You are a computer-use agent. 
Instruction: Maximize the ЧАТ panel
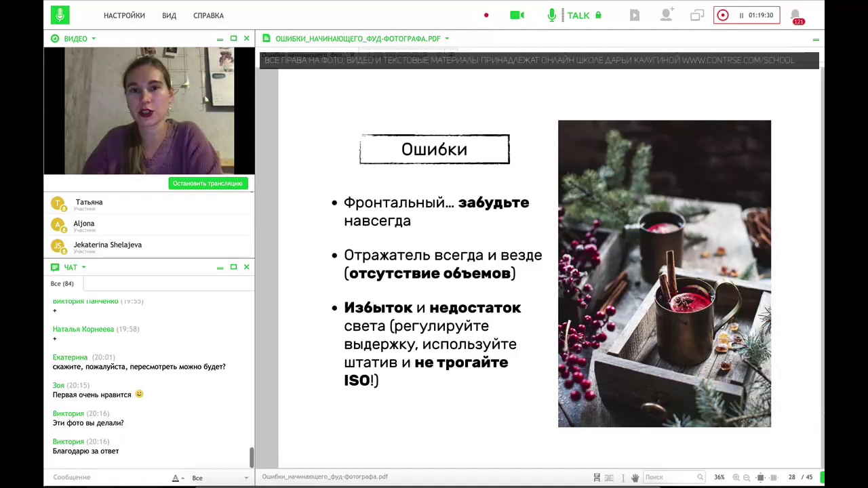tap(233, 267)
